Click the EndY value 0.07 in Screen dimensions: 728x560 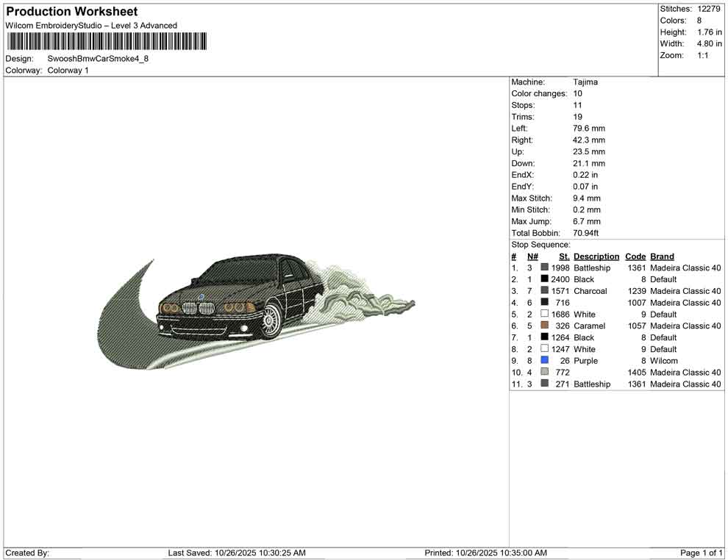pyautogui.click(x=585, y=187)
